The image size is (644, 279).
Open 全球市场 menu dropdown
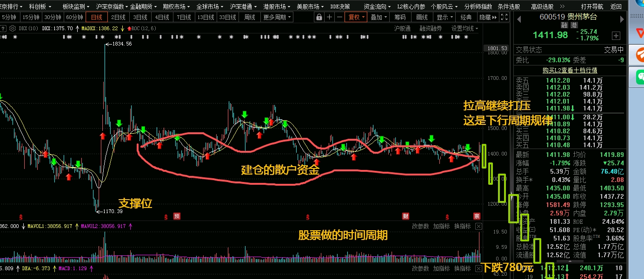[210, 6]
